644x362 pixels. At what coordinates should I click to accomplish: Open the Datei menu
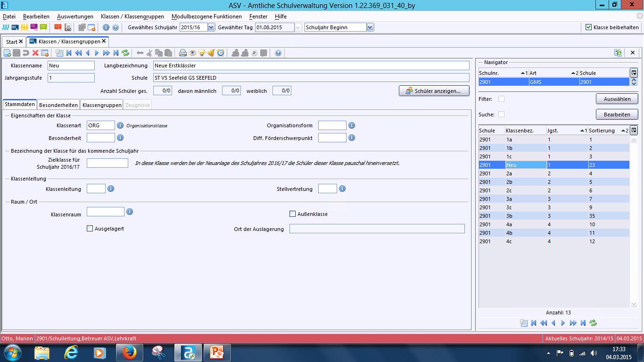[9, 16]
